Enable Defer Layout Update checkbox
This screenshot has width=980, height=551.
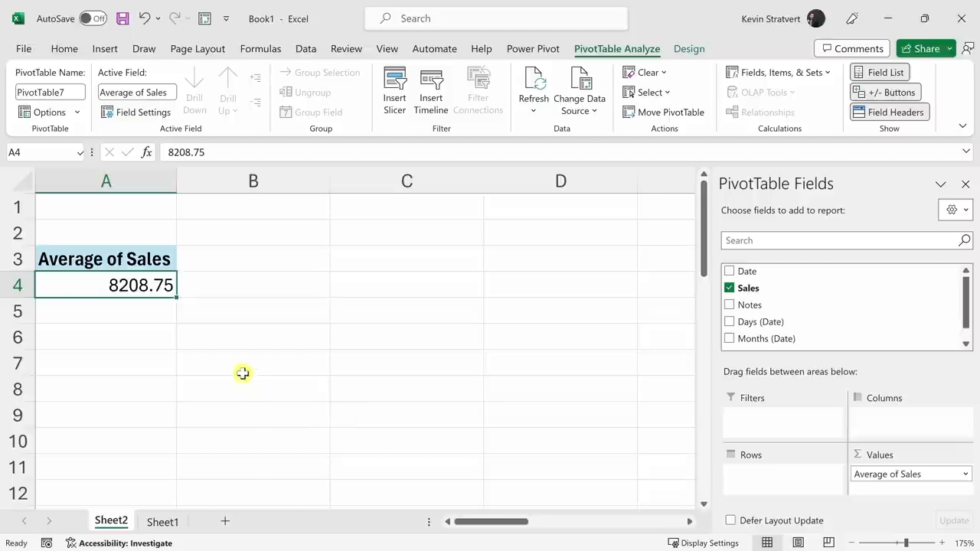click(x=730, y=520)
